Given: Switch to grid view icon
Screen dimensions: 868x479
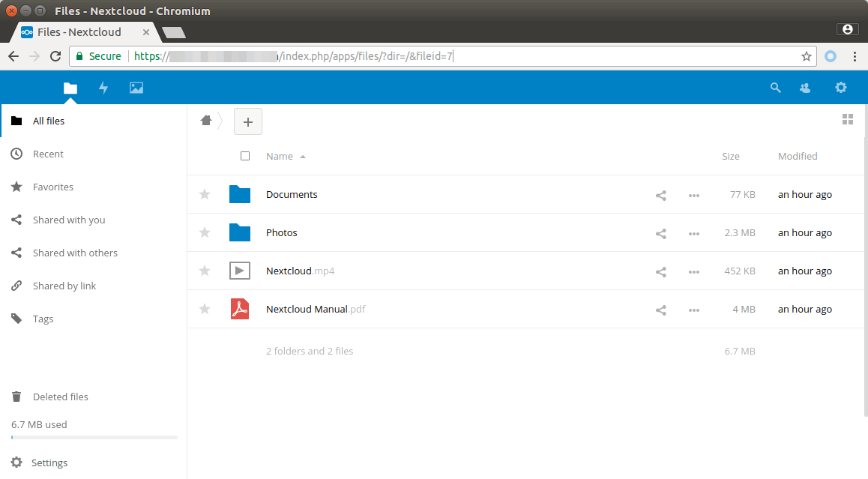Looking at the screenshot, I should pyautogui.click(x=848, y=120).
